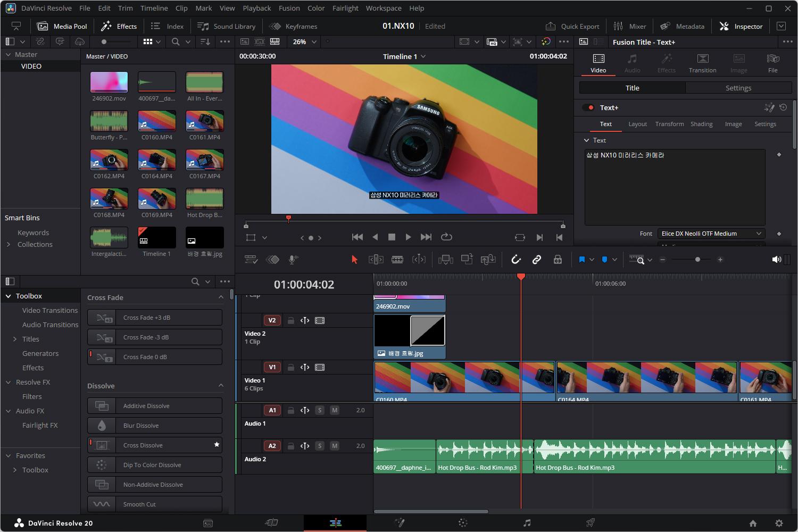Image resolution: width=798 pixels, height=532 pixels.
Task: Open the marker color dropdown arrow
Action: [x=614, y=260]
